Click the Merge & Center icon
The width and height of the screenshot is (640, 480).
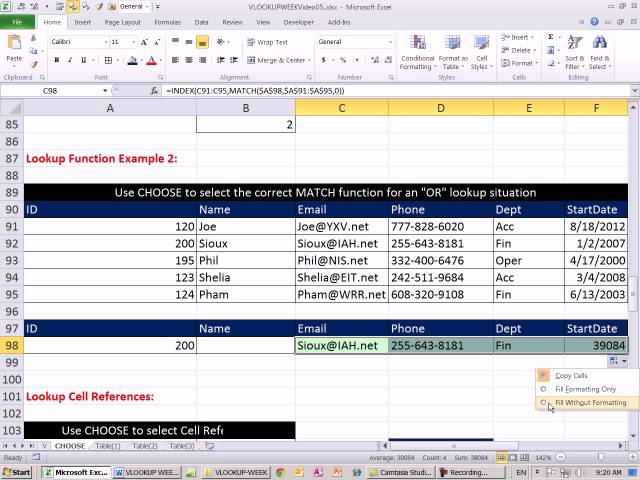point(251,60)
